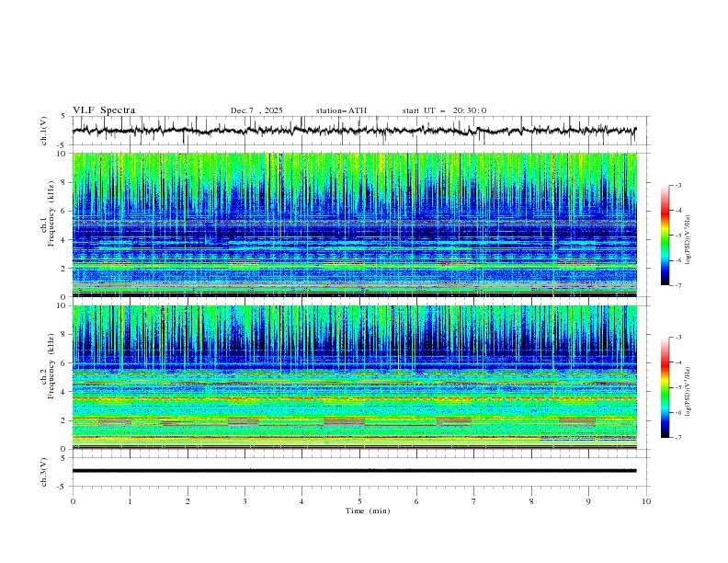This screenshot has height=563, width=728.
Task: Click the ch.2 frequency tick "8"
Action: click(65, 335)
